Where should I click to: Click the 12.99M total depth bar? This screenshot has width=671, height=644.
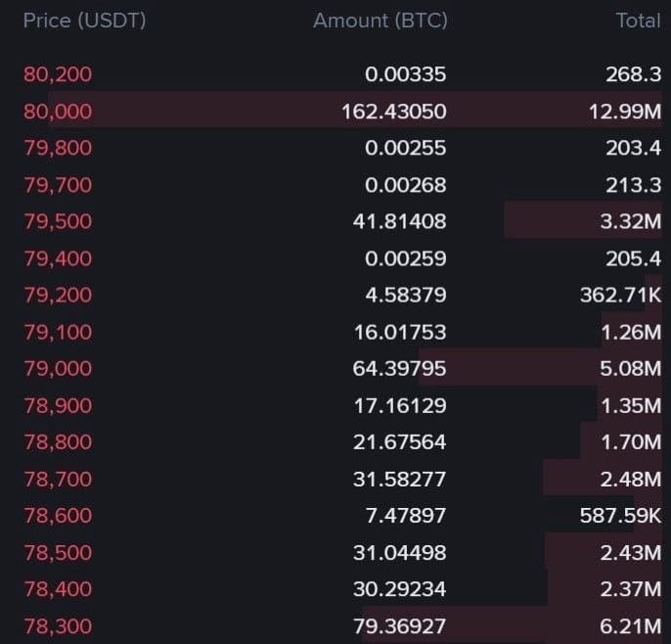click(355, 110)
